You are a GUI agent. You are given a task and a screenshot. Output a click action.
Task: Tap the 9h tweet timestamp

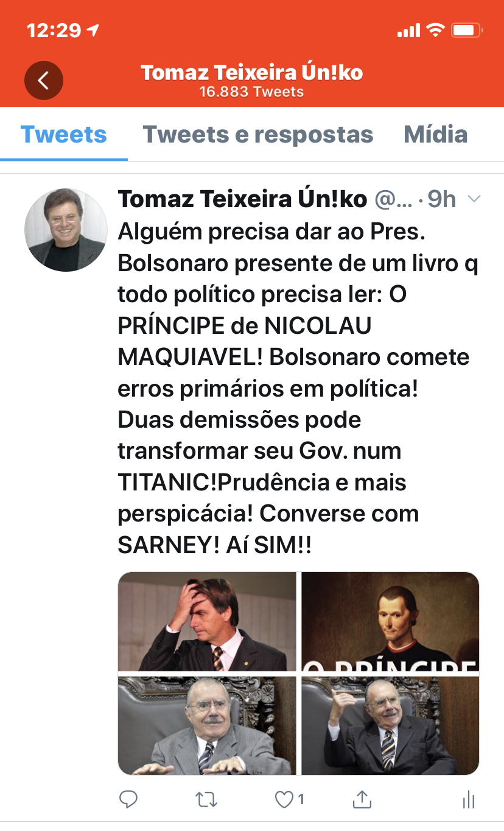click(x=441, y=199)
